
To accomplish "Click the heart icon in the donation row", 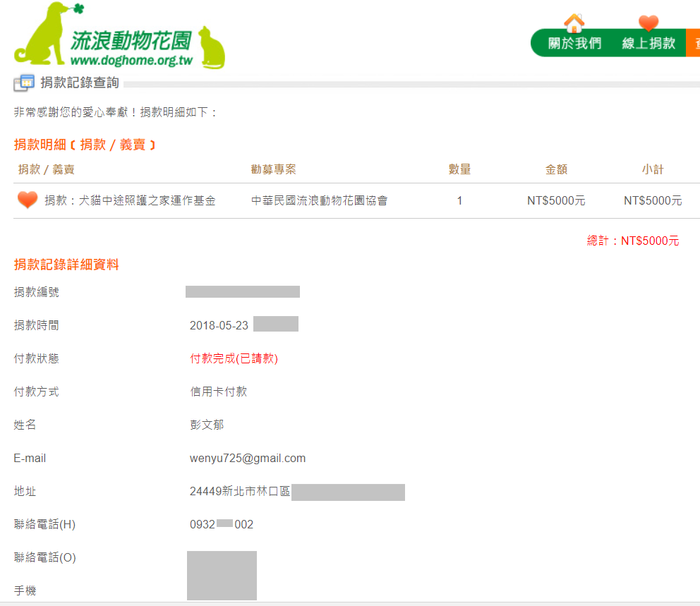I will [28, 200].
